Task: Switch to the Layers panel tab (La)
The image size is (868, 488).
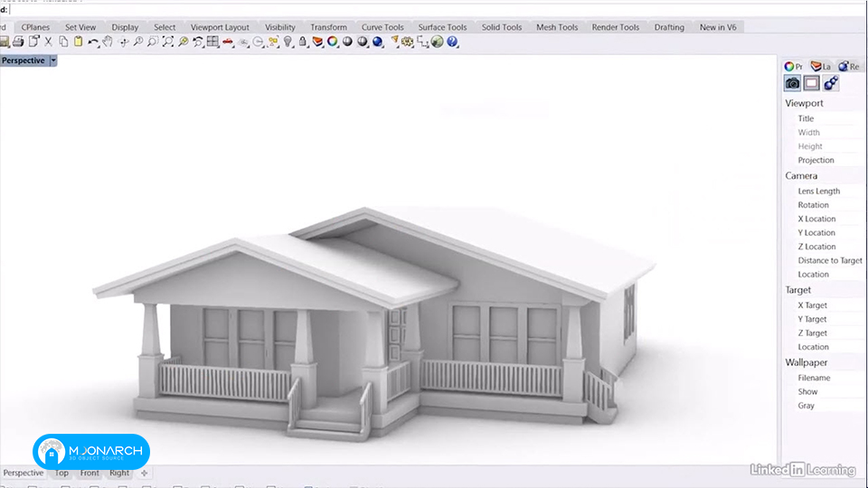Action: click(x=821, y=66)
